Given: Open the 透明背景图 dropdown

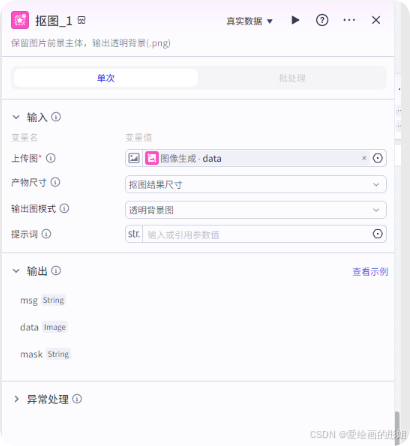Looking at the screenshot, I should 256,210.
